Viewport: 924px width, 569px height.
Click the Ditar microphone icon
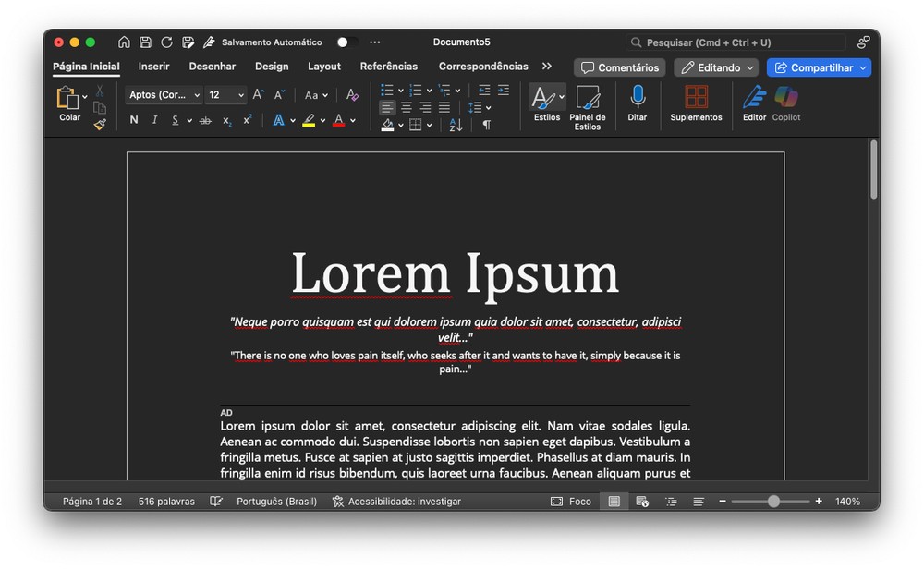click(x=638, y=97)
